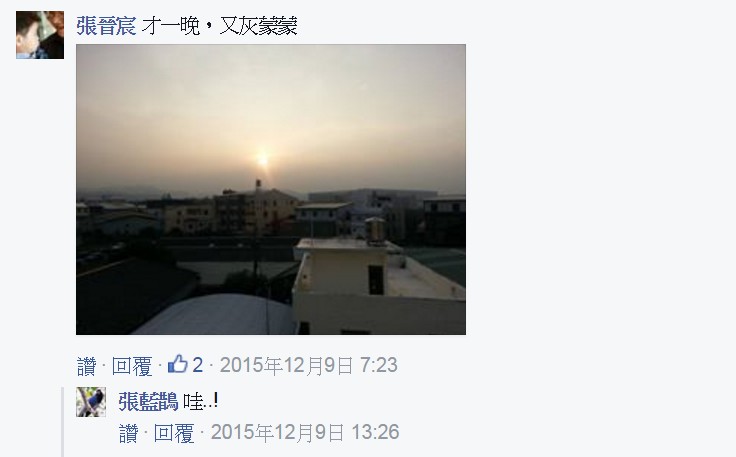736x457 pixels.
Task: Click the reply text 哇..!
Action: click(201, 402)
